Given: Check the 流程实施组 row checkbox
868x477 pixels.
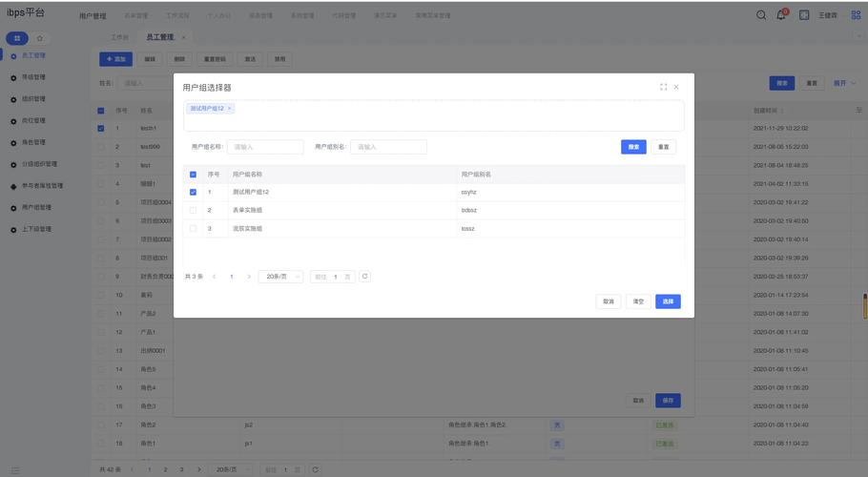Looking at the screenshot, I should (x=194, y=228).
